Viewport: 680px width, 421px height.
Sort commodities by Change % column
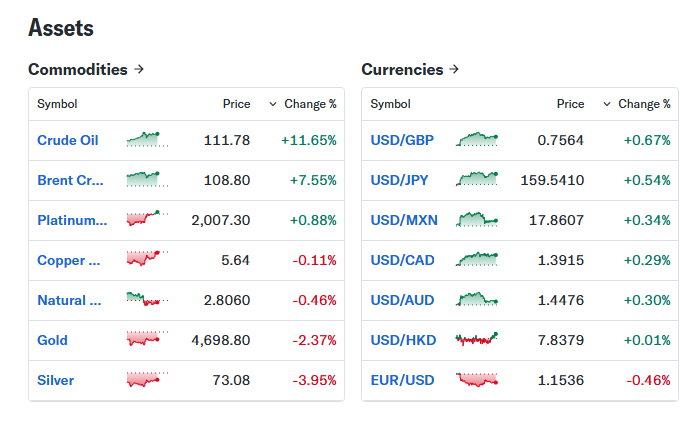(303, 104)
